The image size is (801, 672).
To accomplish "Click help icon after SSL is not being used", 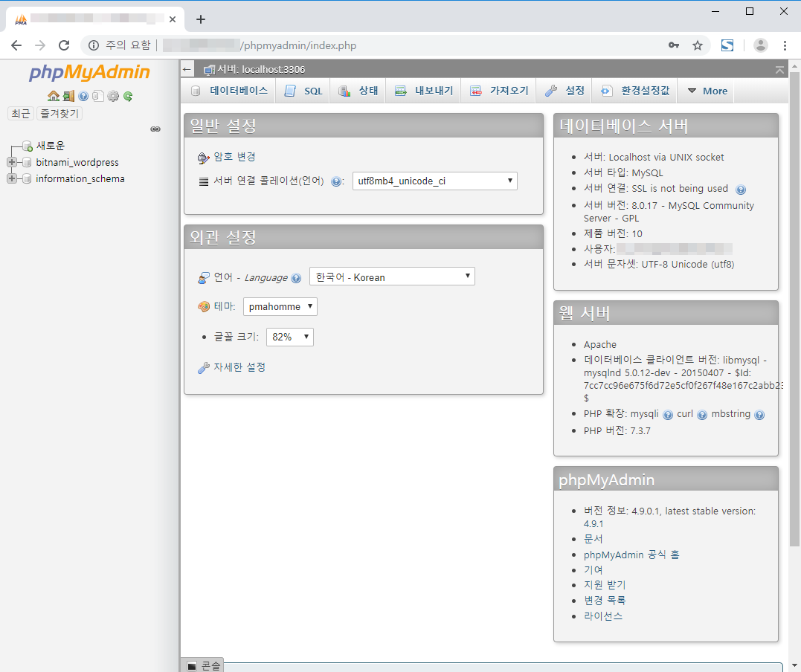I will 740,190.
